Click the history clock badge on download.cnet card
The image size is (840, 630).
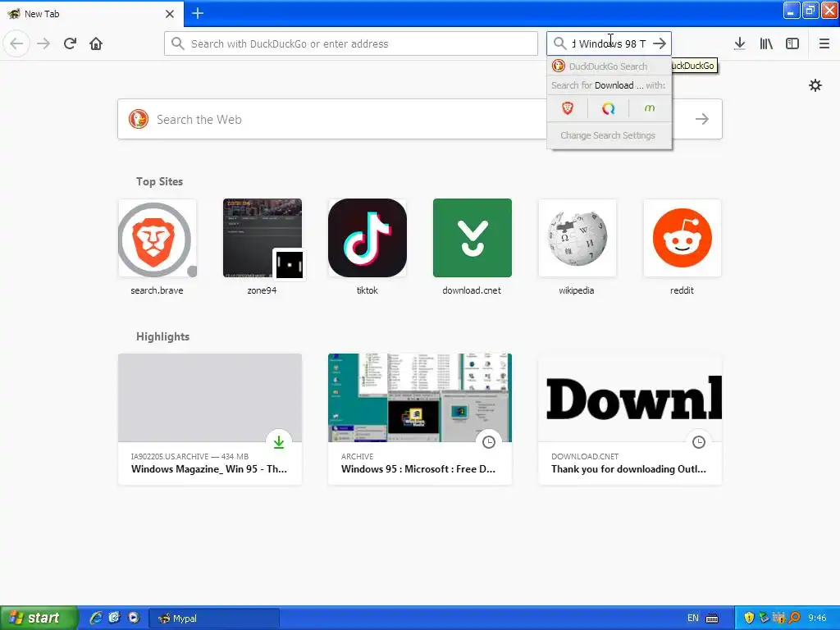tap(699, 442)
